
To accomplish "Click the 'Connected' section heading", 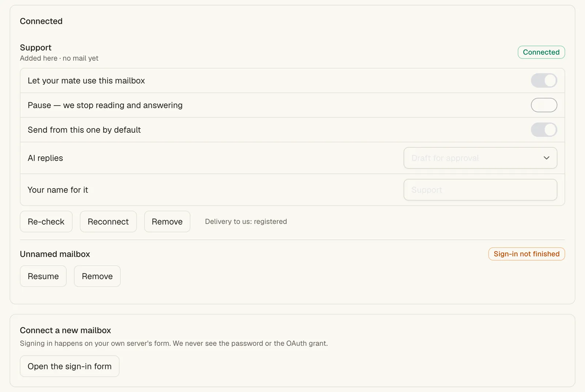I will (41, 21).
